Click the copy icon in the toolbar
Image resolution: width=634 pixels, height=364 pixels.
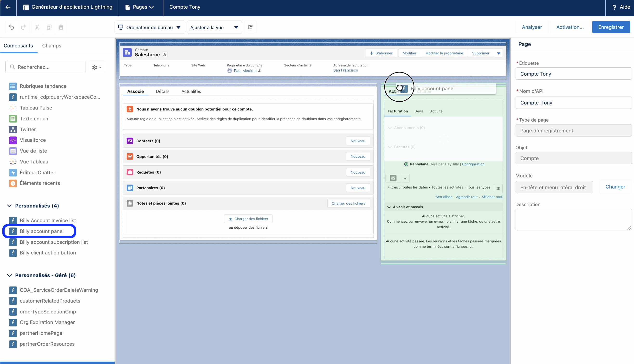click(x=49, y=27)
